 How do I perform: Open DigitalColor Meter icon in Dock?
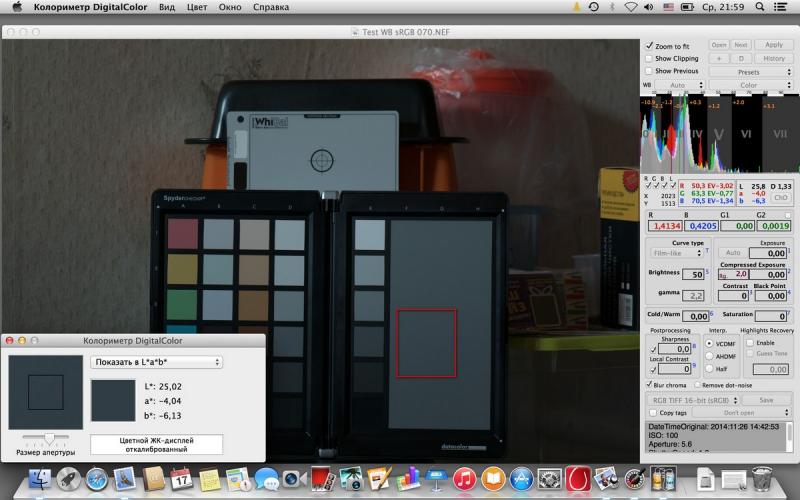(x=635, y=480)
